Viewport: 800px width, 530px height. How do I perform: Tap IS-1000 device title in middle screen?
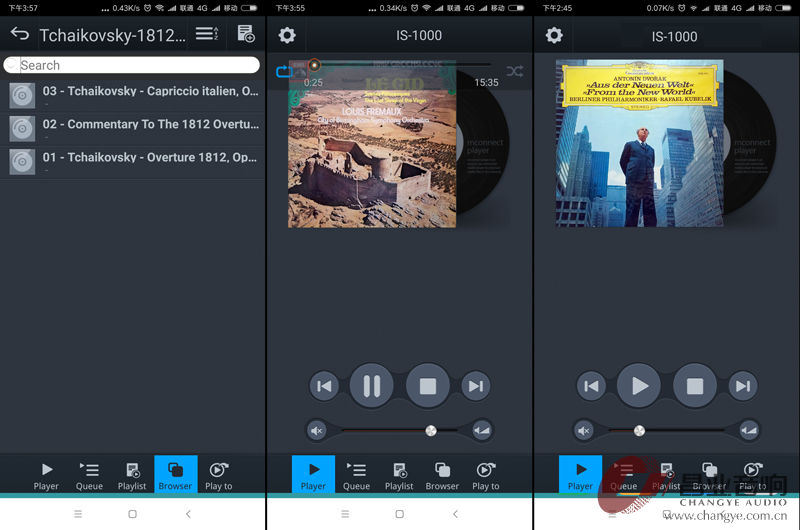(x=419, y=35)
